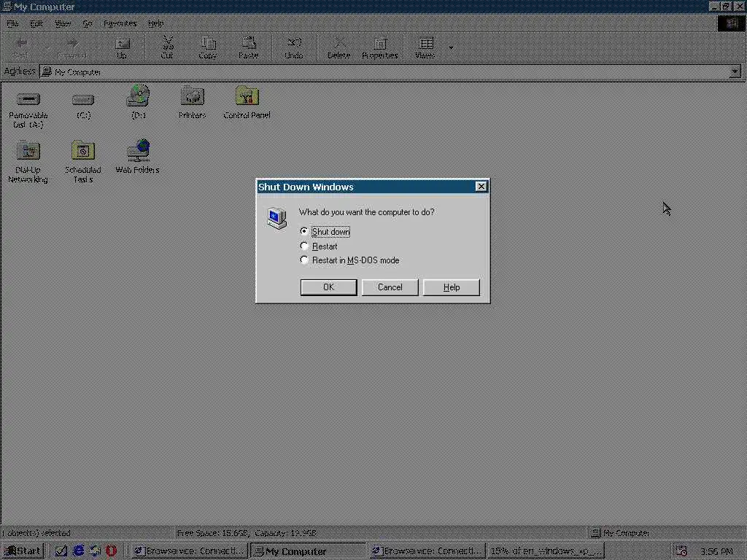The image size is (747, 560).
Task: Open the View menu in My Computer
Action: [x=63, y=23]
